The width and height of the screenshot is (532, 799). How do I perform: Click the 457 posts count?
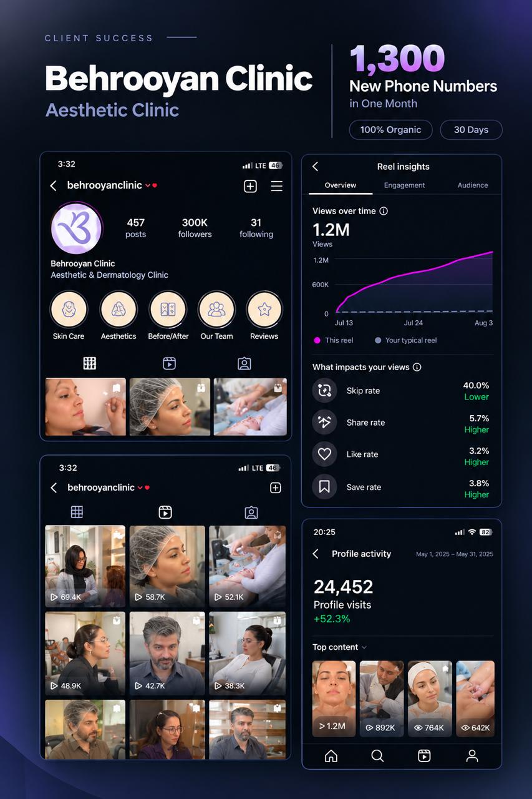(135, 228)
